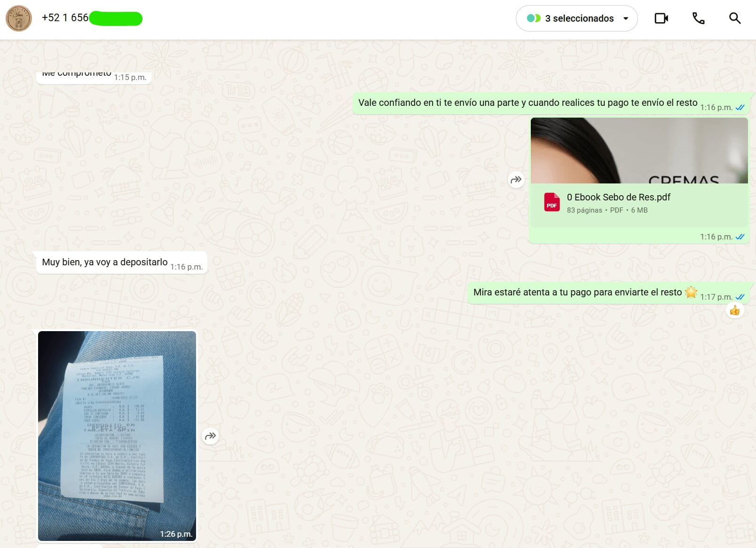Open the red PDF file icon
This screenshot has width=756, height=548.
tap(552, 202)
